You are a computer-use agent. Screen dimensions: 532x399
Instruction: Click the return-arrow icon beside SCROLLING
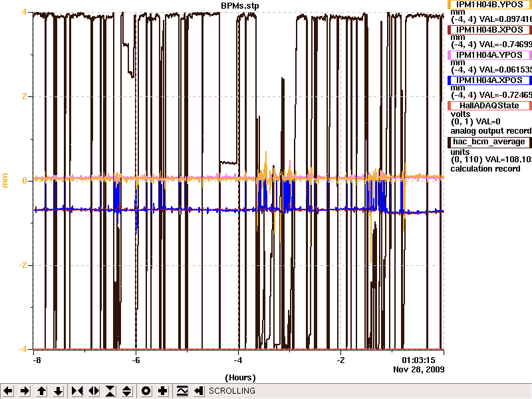point(199,391)
